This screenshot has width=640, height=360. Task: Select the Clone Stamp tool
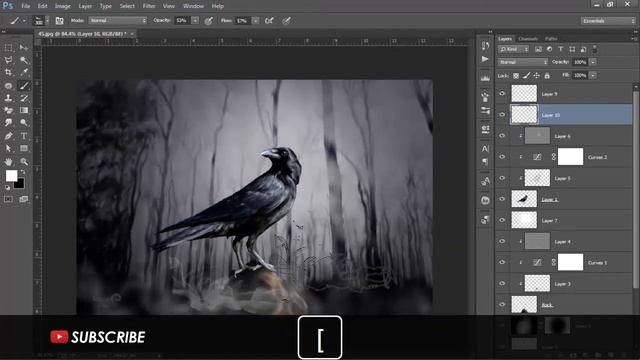[8, 98]
